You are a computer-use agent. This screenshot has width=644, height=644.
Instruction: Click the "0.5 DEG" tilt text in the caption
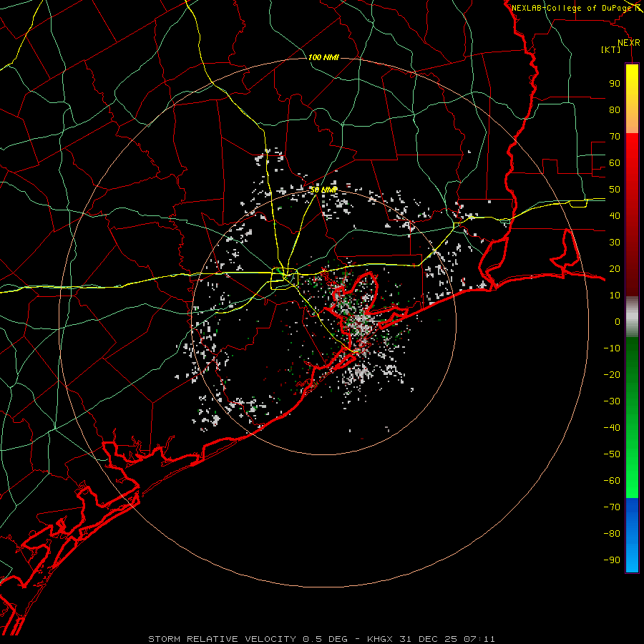pyautogui.click(x=326, y=639)
